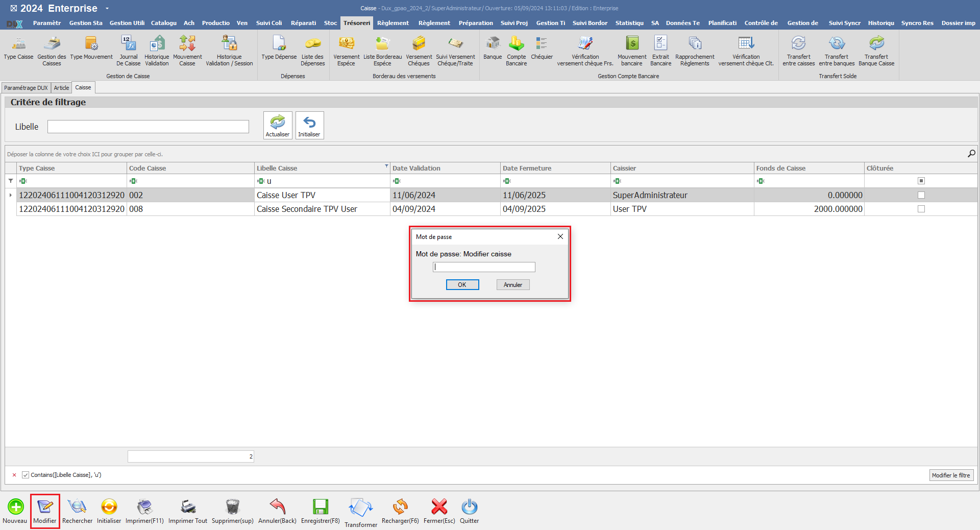Focus the Mot de passe input field
Screen dimensions: 980x530
(x=484, y=267)
